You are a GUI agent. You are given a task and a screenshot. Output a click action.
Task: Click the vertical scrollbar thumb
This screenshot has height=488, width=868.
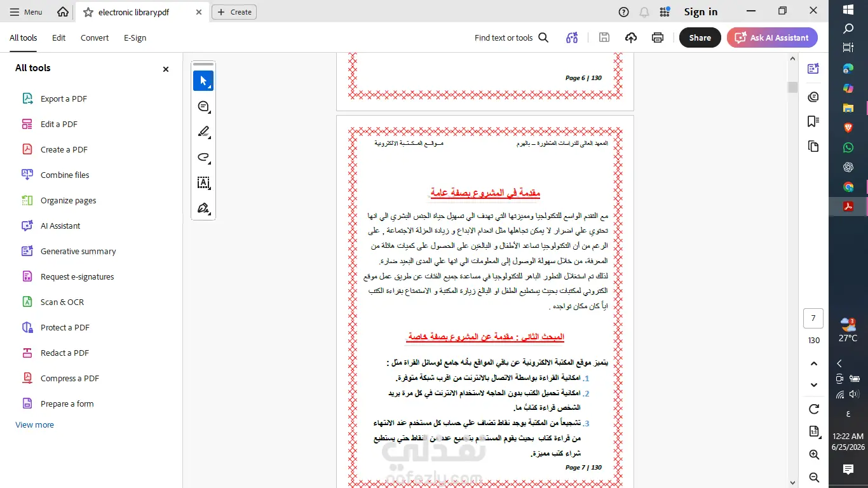pos(792,87)
